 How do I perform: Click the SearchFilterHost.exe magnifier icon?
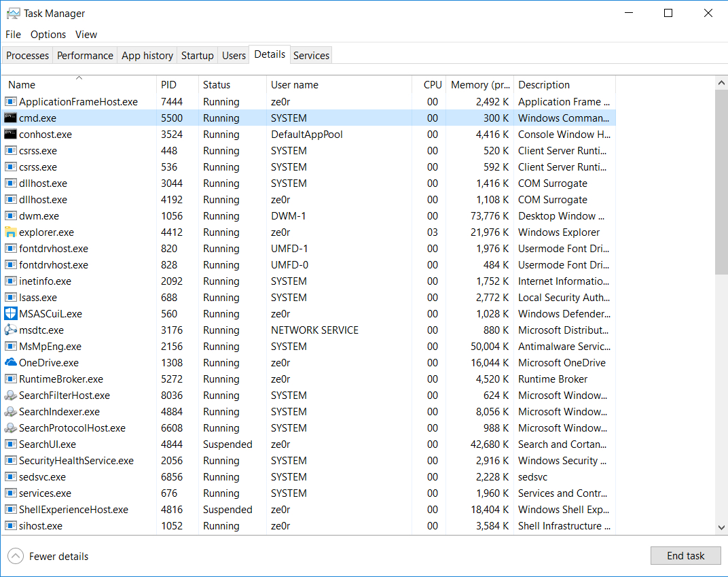point(11,396)
